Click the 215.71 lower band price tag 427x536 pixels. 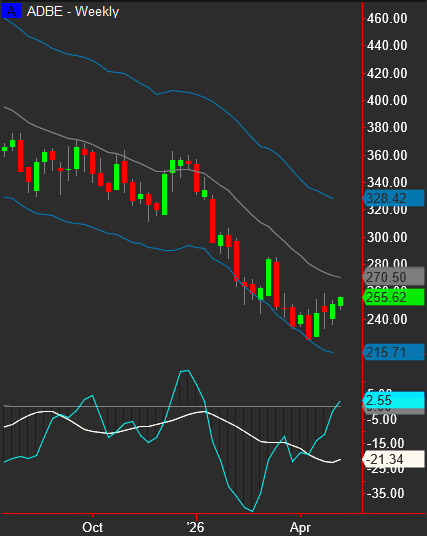[x=393, y=352]
